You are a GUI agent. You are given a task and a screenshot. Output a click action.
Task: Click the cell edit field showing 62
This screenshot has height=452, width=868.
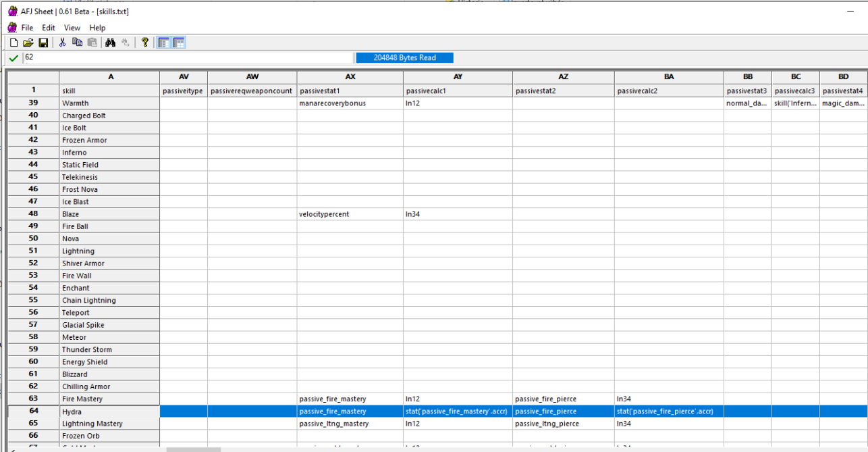188,58
